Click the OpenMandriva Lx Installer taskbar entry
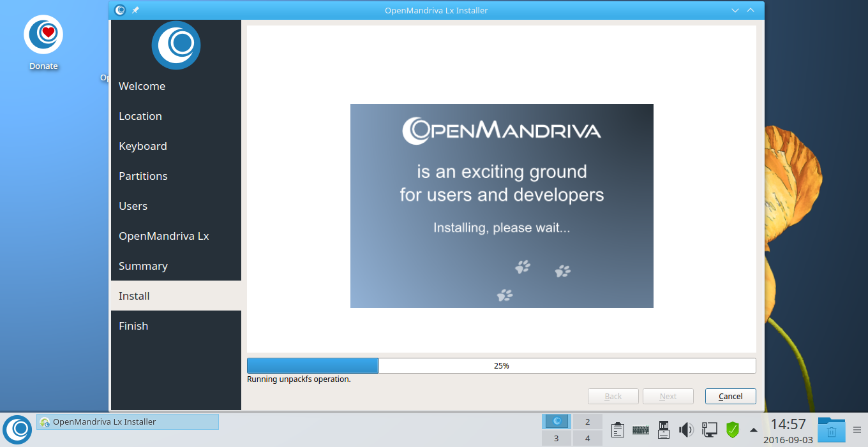 (128, 421)
